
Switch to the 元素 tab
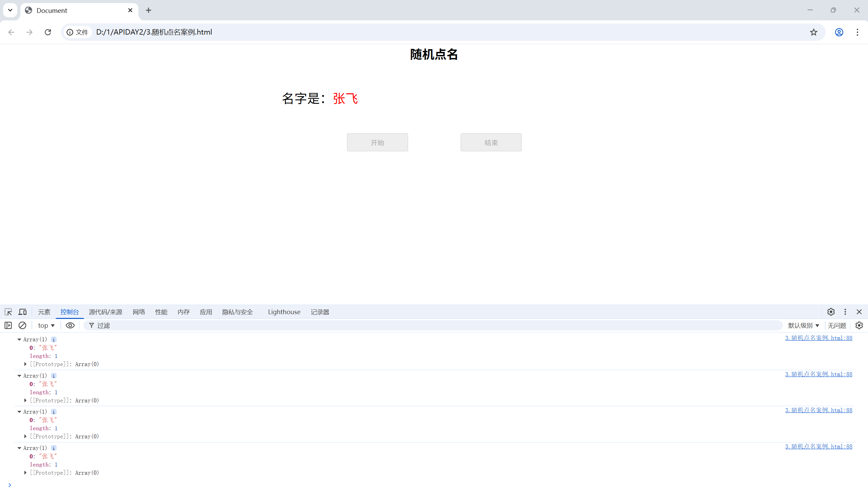click(x=44, y=312)
